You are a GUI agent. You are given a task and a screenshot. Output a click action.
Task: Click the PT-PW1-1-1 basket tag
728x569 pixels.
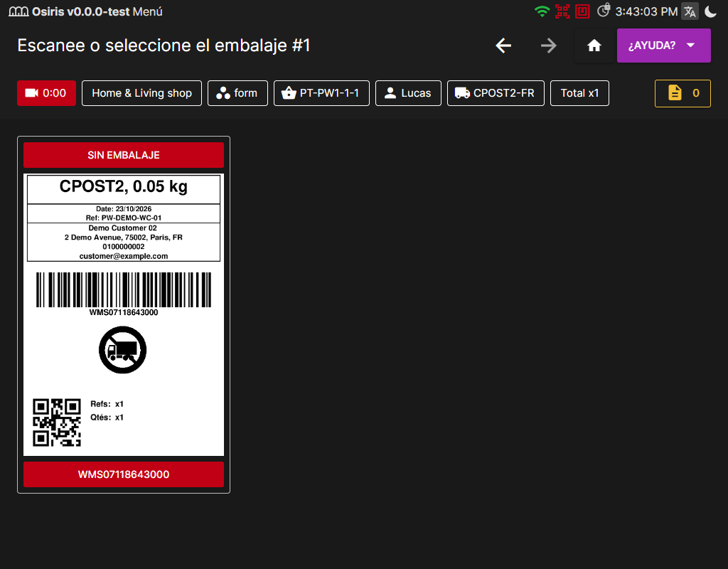[321, 93]
